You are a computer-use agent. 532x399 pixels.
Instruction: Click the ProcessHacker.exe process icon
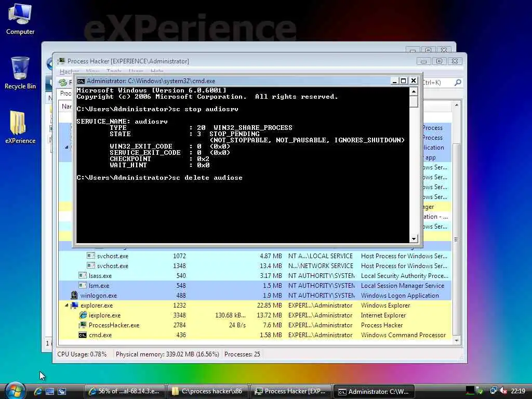(83, 325)
